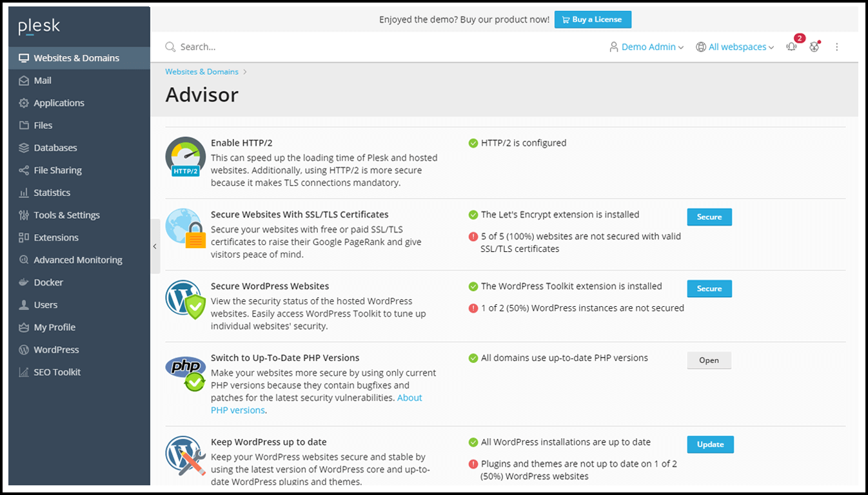This screenshot has height=495, width=868.
Task: Click the Advisor raccoon icon in header
Action: point(814,46)
